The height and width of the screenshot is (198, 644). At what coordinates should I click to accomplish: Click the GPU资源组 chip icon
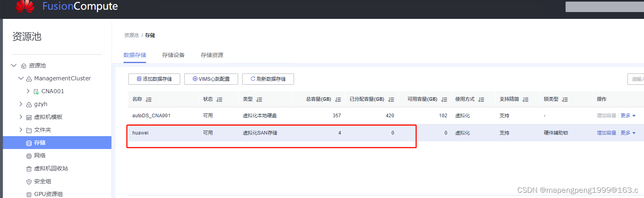[29, 194]
